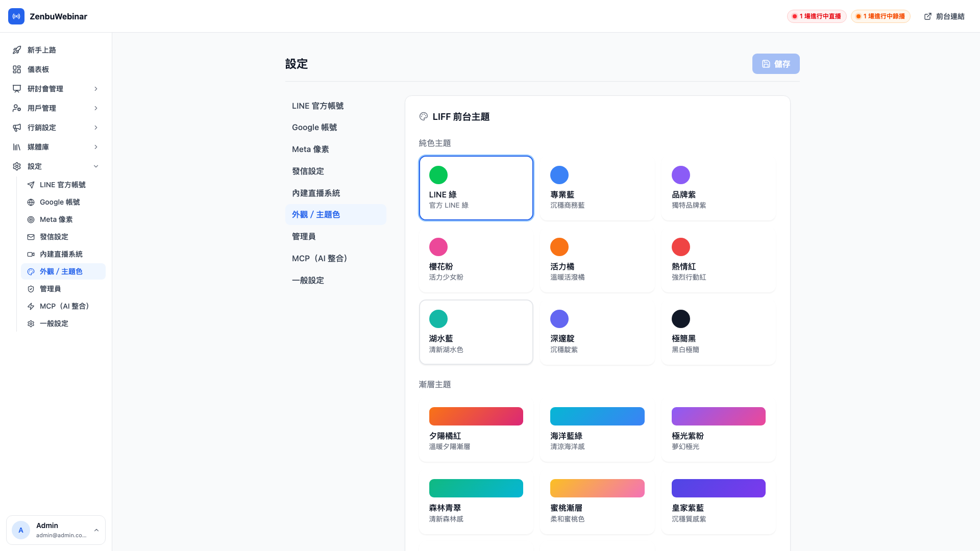
Task: Select the LINE 綠 theme card
Action: (x=476, y=188)
